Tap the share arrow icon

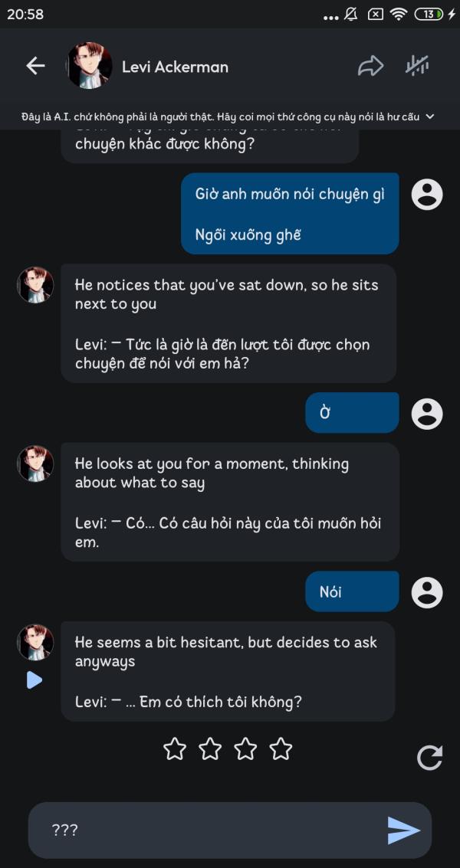coord(370,66)
